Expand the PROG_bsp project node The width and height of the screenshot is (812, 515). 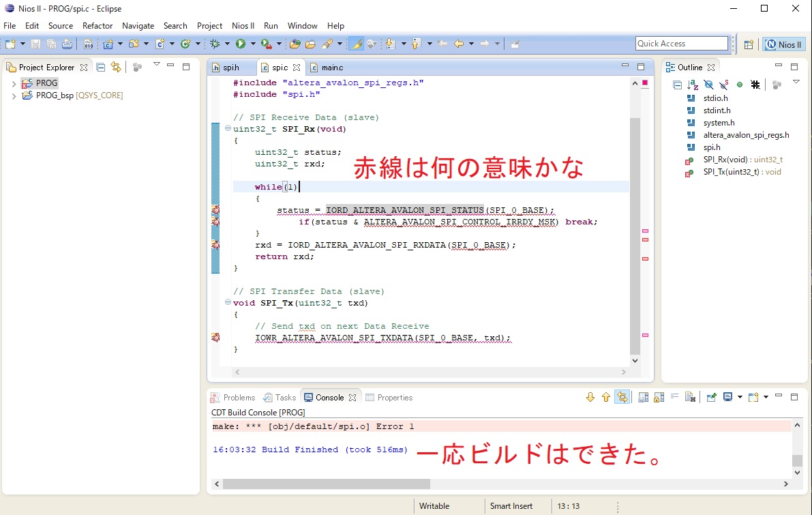[14, 96]
